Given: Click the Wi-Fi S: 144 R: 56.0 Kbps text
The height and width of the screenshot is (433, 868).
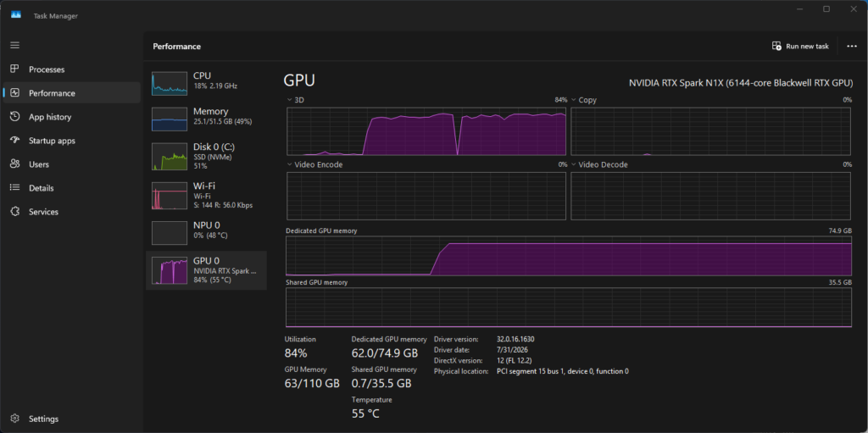Looking at the screenshot, I should point(223,205).
